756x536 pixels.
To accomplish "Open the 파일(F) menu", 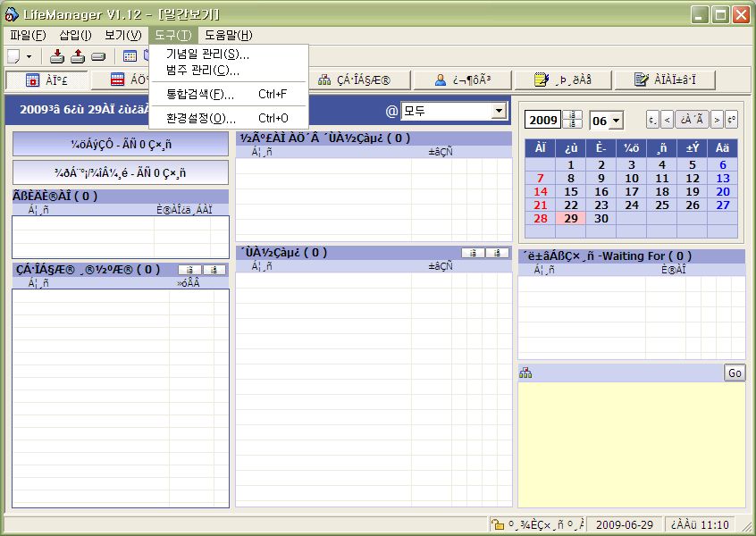I will 28,35.
